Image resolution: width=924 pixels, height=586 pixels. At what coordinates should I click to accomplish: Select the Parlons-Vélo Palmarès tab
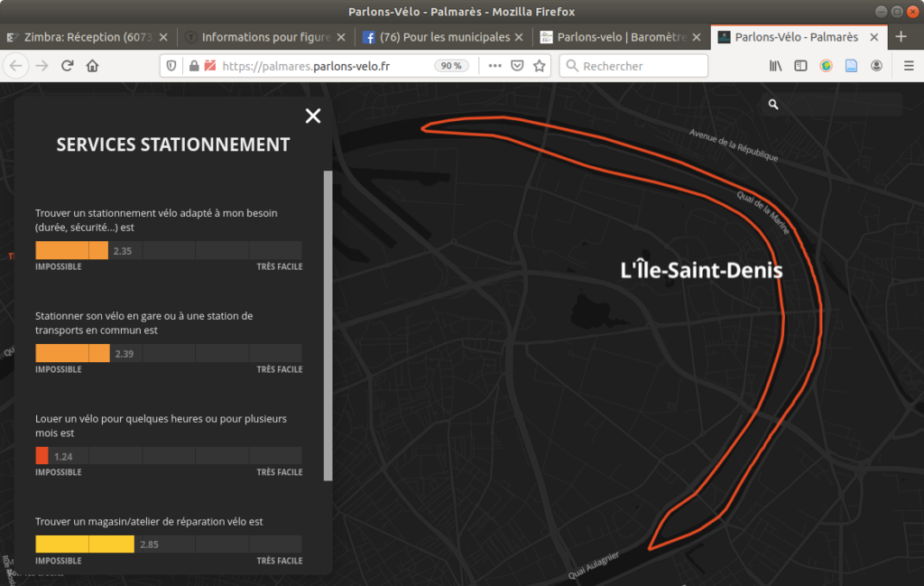coord(799,37)
